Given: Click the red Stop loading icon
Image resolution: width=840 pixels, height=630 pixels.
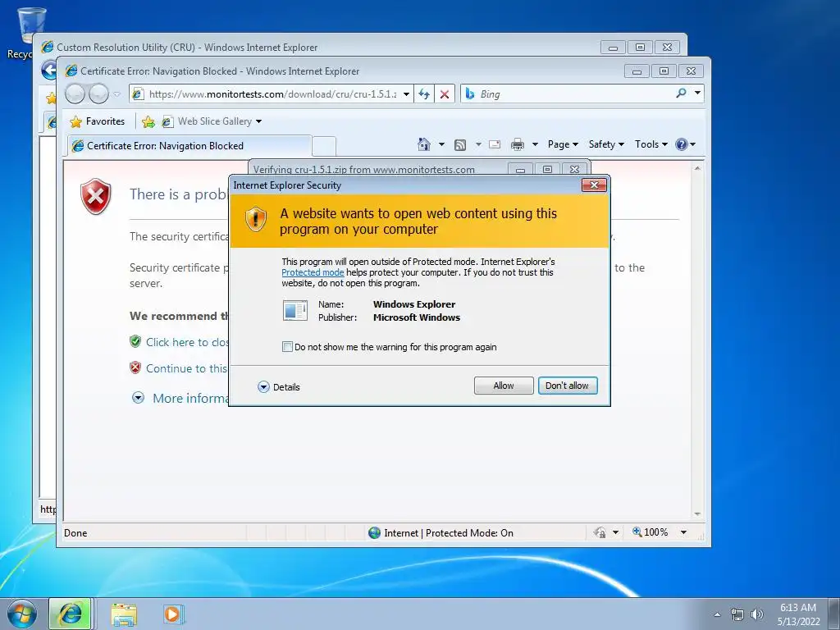Looking at the screenshot, I should pos(445,94).
